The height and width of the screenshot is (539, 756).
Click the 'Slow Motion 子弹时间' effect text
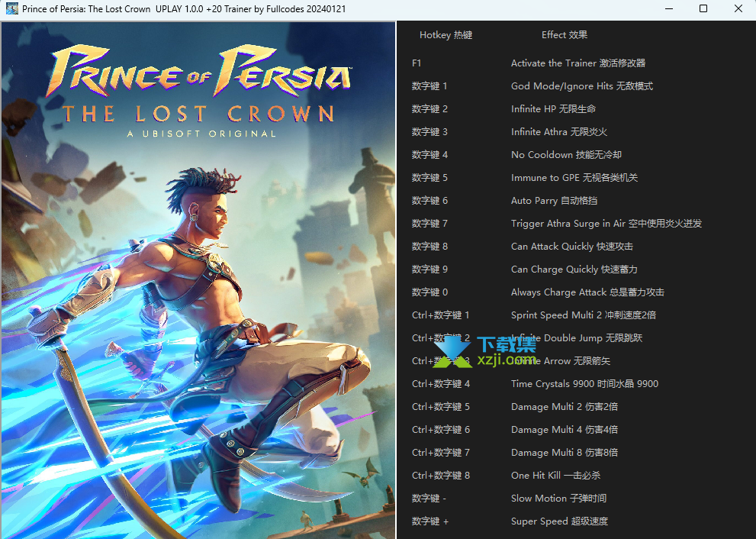(559, 499)
